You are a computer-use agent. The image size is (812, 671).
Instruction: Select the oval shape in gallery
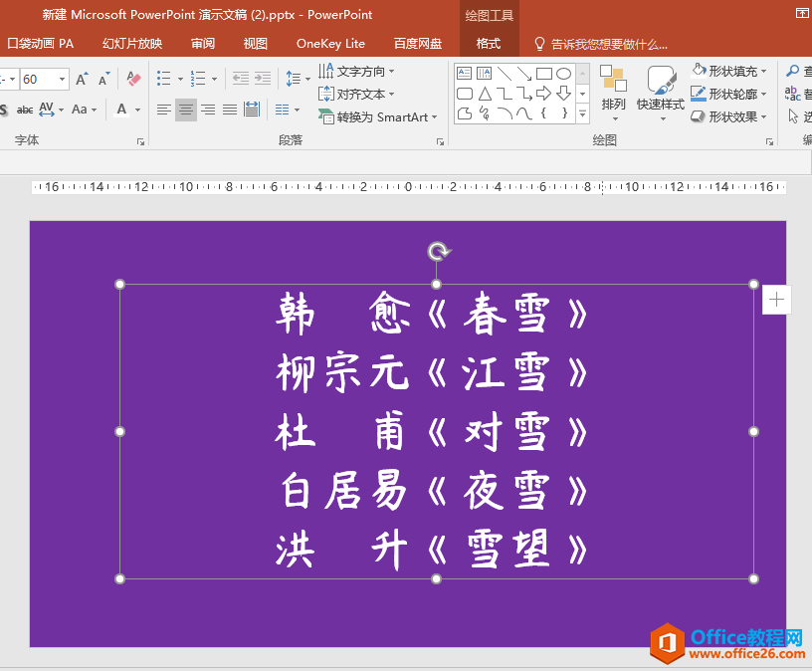pyautogui.click(x=563, y=74)
